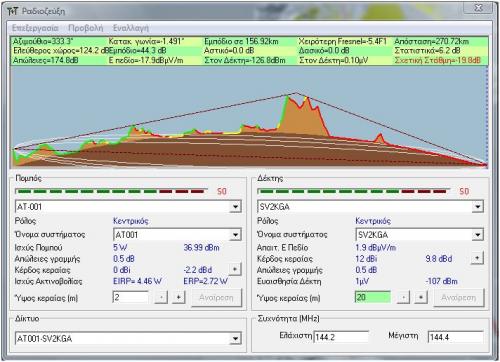Close the Ραδιοζεύξη window
The image size is (500, 362).
click(x=478, y=8)
